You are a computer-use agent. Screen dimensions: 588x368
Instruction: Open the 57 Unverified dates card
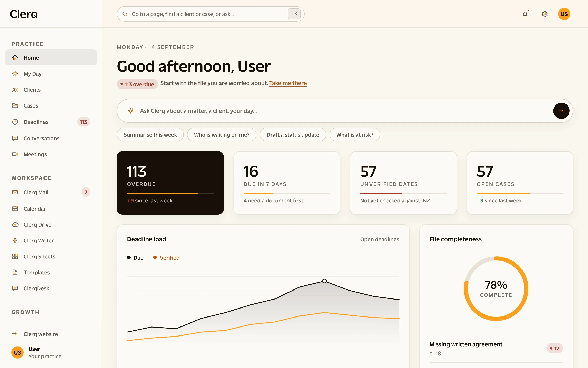tap(403, 183)
